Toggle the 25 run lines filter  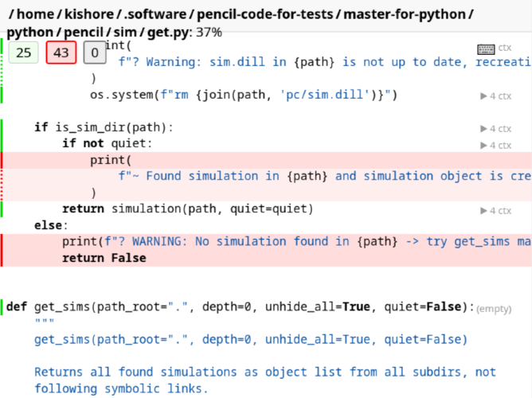(24, 53)
